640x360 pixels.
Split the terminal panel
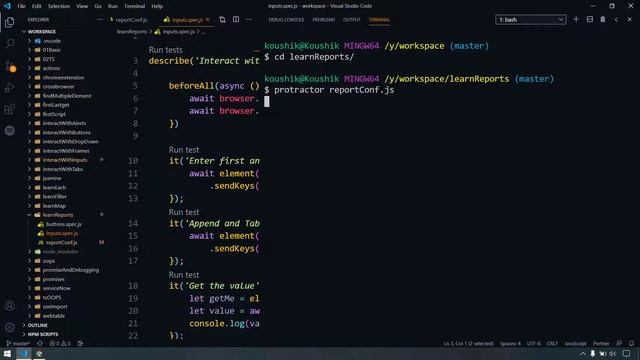590,20
